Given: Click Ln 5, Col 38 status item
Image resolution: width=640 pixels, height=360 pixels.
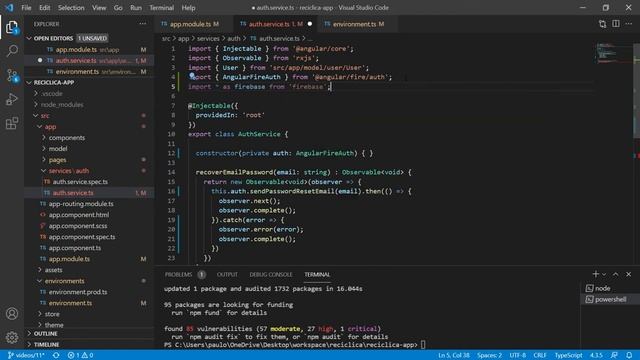Looking at the screenshot, I should point(453,355).
